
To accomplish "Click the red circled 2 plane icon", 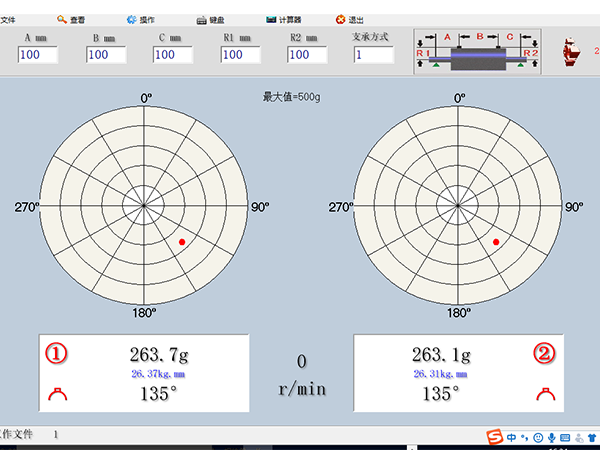I will tap(544, 353).
